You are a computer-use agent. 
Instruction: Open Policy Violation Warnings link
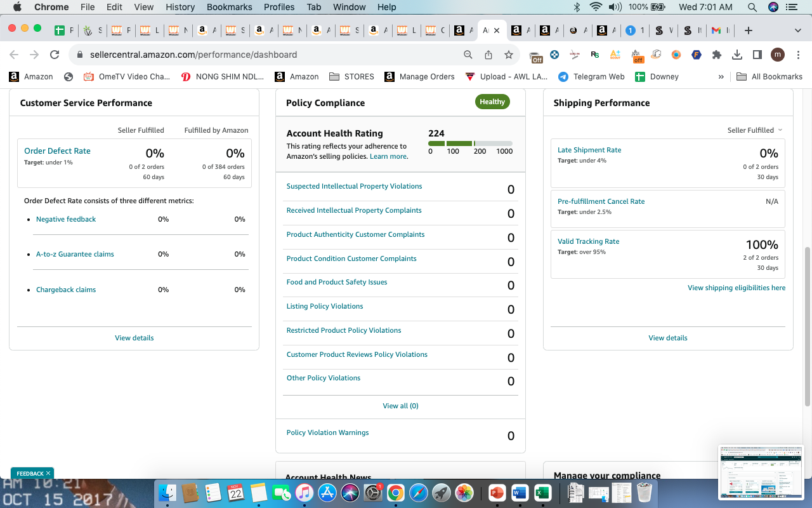pos(327,432)
